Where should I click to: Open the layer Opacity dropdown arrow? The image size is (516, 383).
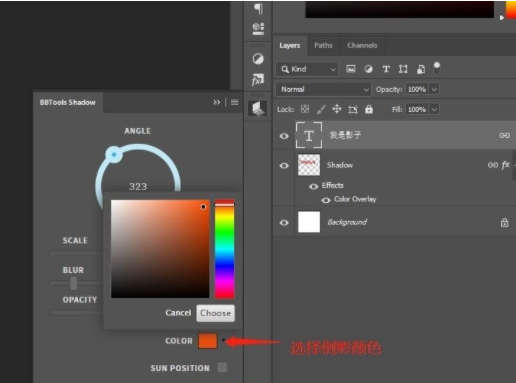(434, 89)
